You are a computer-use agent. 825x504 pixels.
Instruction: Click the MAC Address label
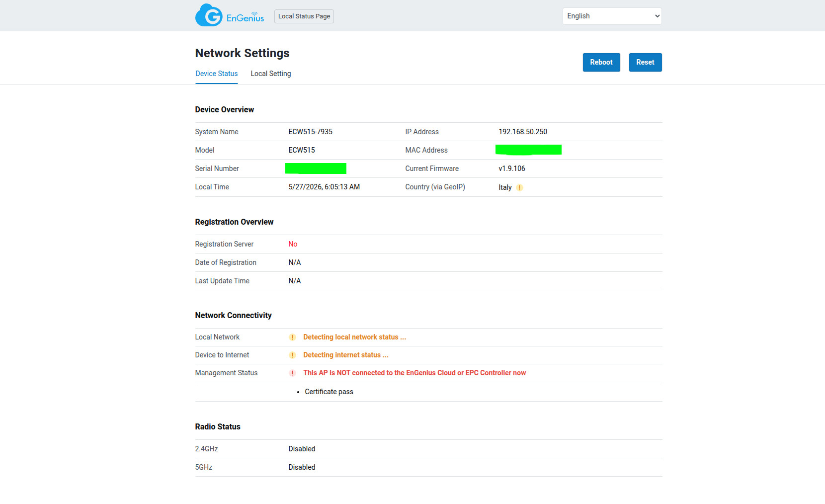point(426,150)
